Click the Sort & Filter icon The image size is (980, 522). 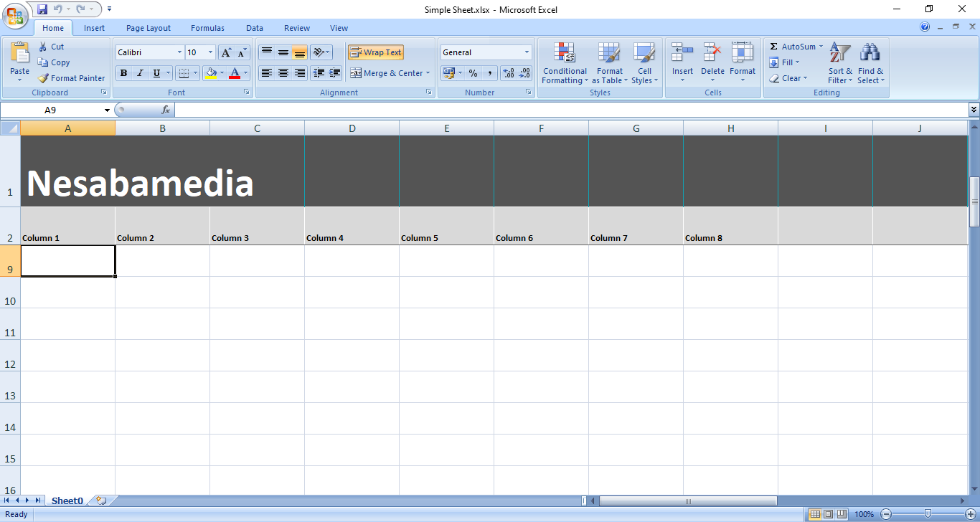tap(839, 53)
